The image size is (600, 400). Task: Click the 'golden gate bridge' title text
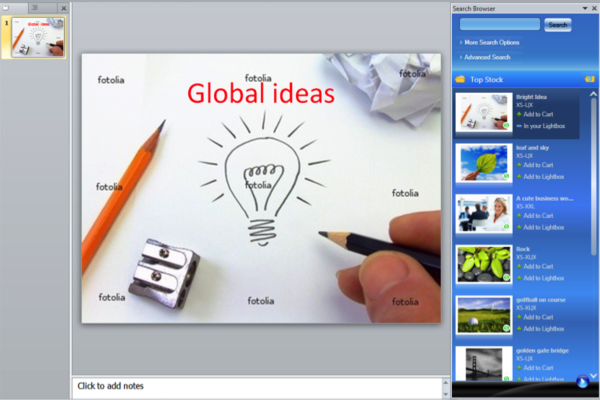coord(542,351)
